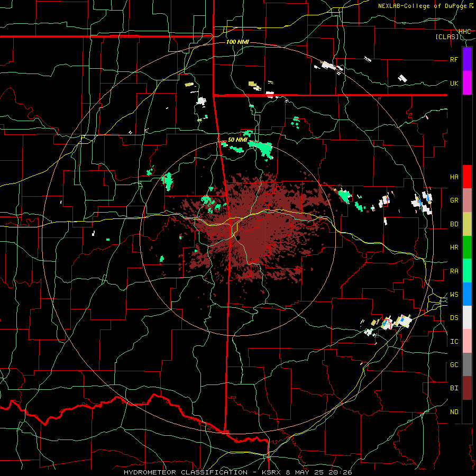476x476 pixels.
Task: Select the brown BI legend swatch
Action: click(x=467, y=388)
